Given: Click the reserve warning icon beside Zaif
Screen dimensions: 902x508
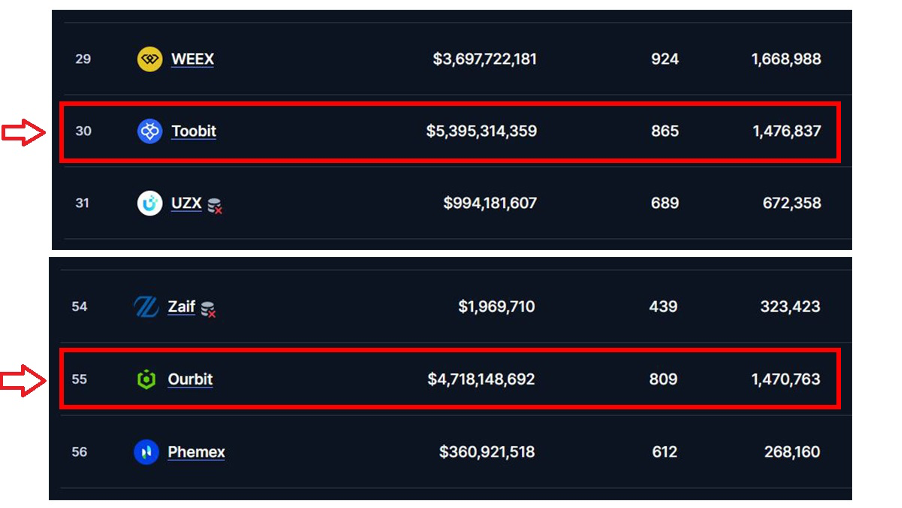Looking at the screenshot, I should pos(208,309).
